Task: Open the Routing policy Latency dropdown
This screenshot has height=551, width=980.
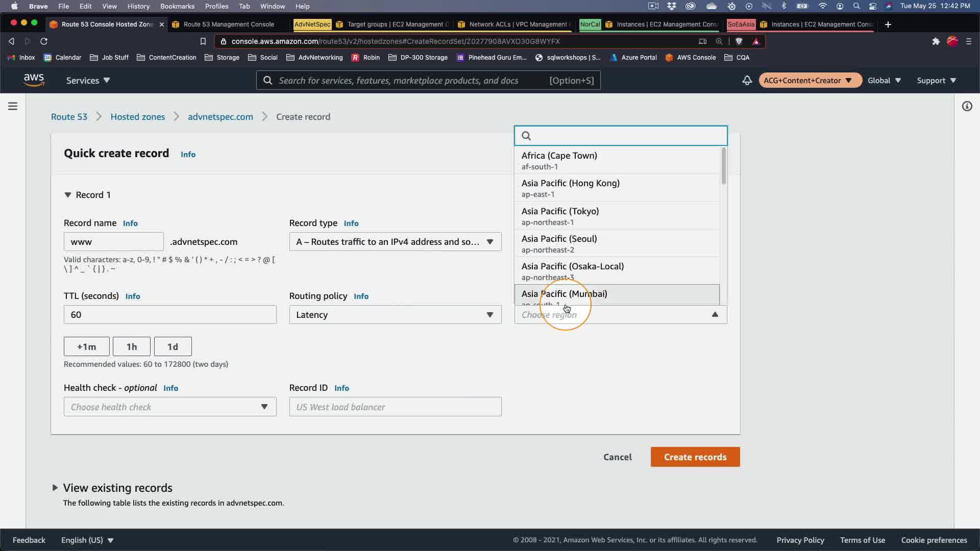Action: pos(395,315)
